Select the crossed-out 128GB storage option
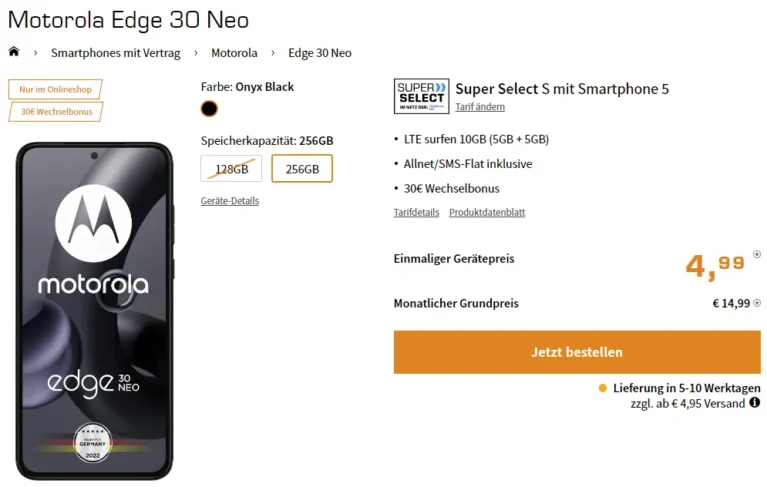This screenshot has width=767, height=487. coord(231,169)
